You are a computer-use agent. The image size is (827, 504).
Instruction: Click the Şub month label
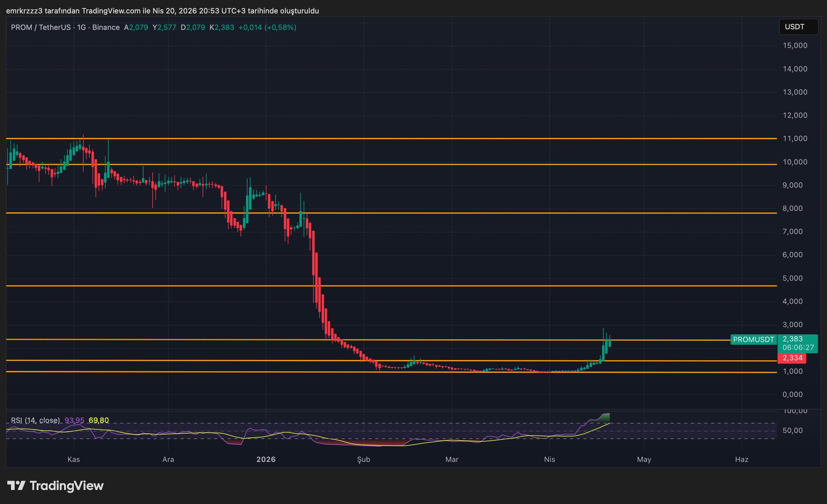(364, 460)
